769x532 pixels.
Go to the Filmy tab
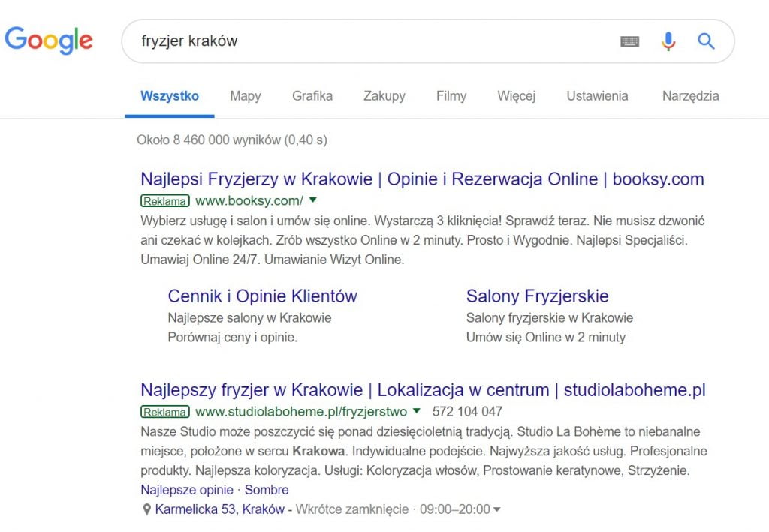[x=451, y=96]
